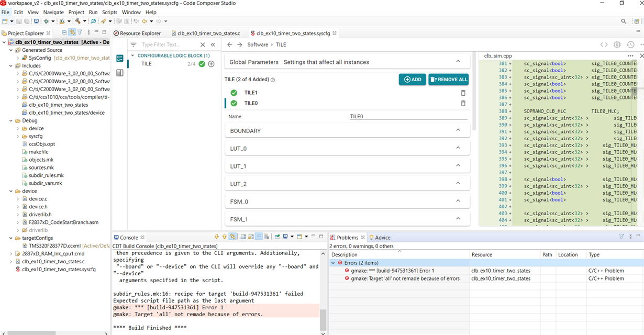Open the Scripts menu

click(x=109, y=12)
